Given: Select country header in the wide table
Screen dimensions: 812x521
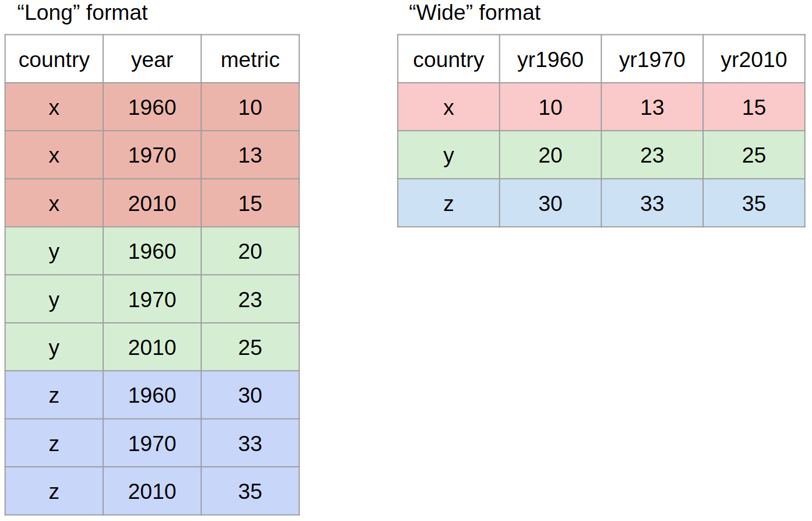Looking at the screenshot, I should [448, 59].
